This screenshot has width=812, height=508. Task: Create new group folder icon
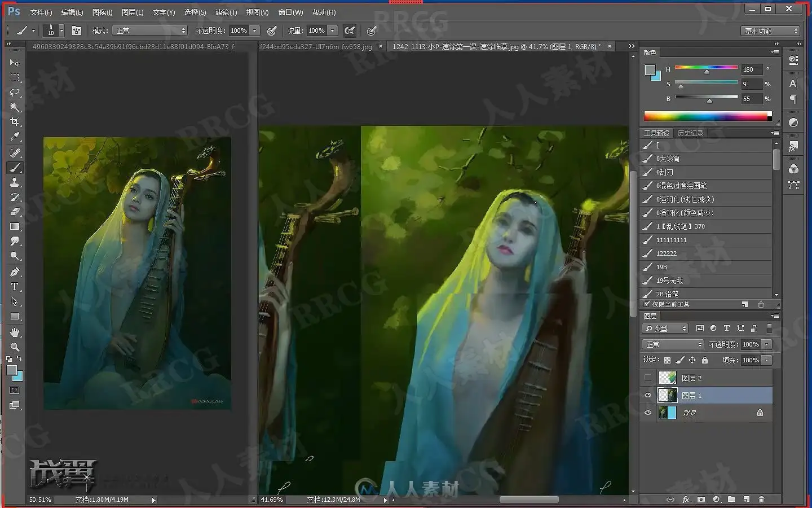[x=731, y=500]
